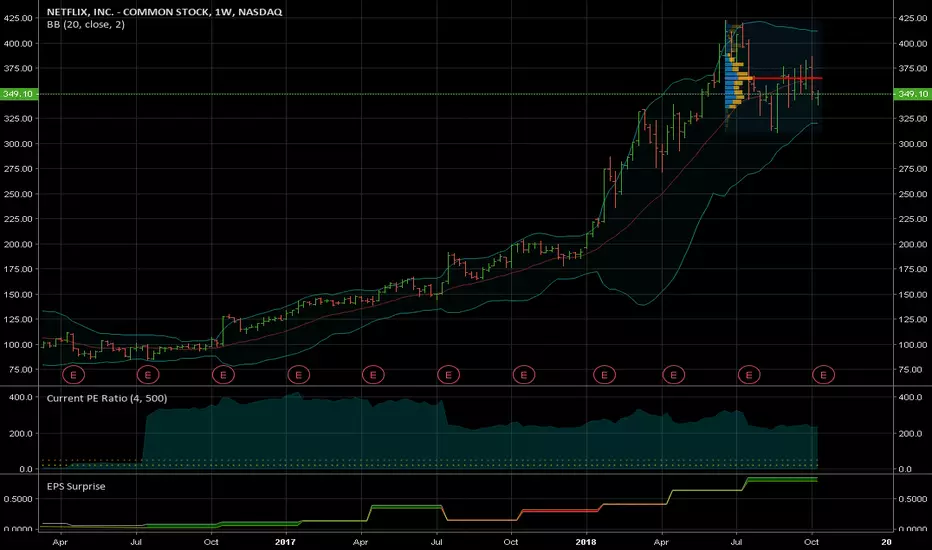Open the earnings marker E at July 2017
The height and width of the screenshot is (550, 932).
coord(448,375)
